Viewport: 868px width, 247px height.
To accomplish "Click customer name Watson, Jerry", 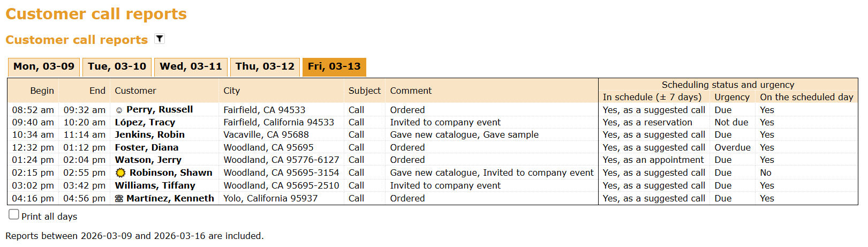I will tap(148, 160).
